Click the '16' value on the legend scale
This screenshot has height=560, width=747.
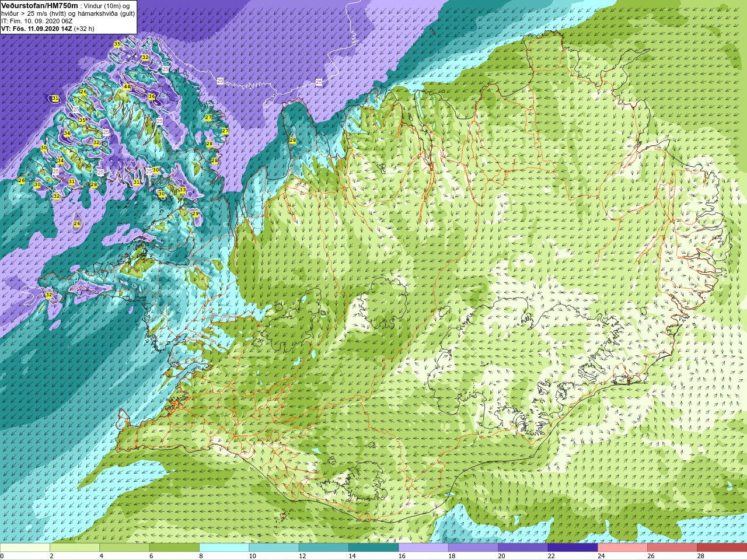pos(402,556)
